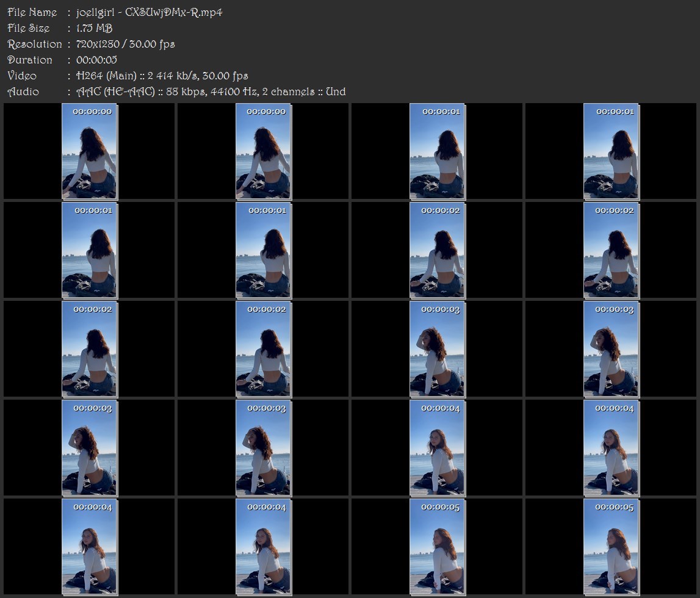Open the fourth of four 00:00:02 thumbnails

coord(264,349)
